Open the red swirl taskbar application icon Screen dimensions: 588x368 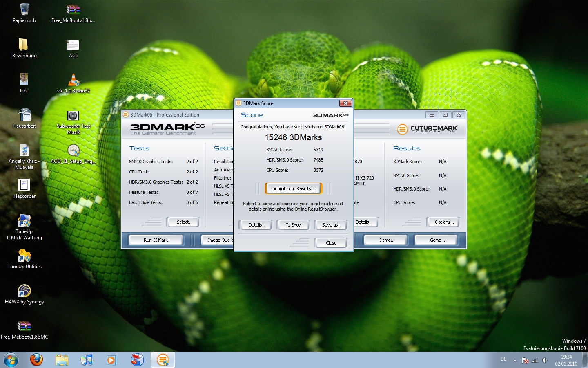coord(137,360)
